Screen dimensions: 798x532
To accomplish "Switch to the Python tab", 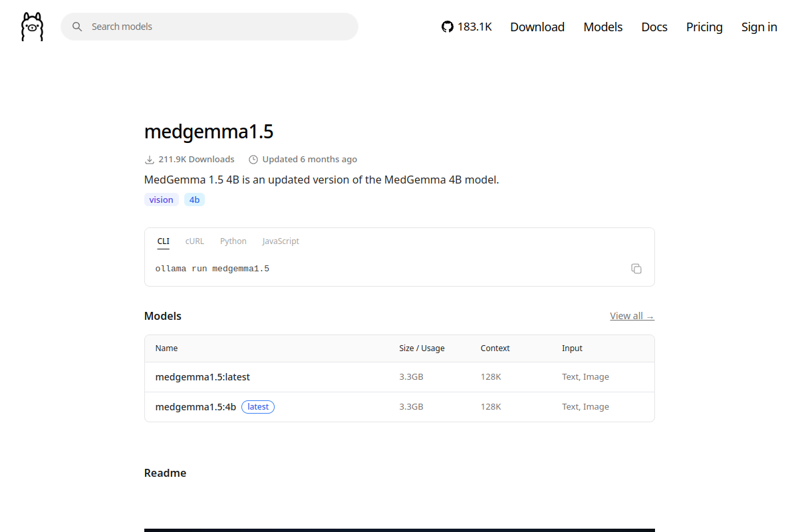I will click(x=233, y=241).
